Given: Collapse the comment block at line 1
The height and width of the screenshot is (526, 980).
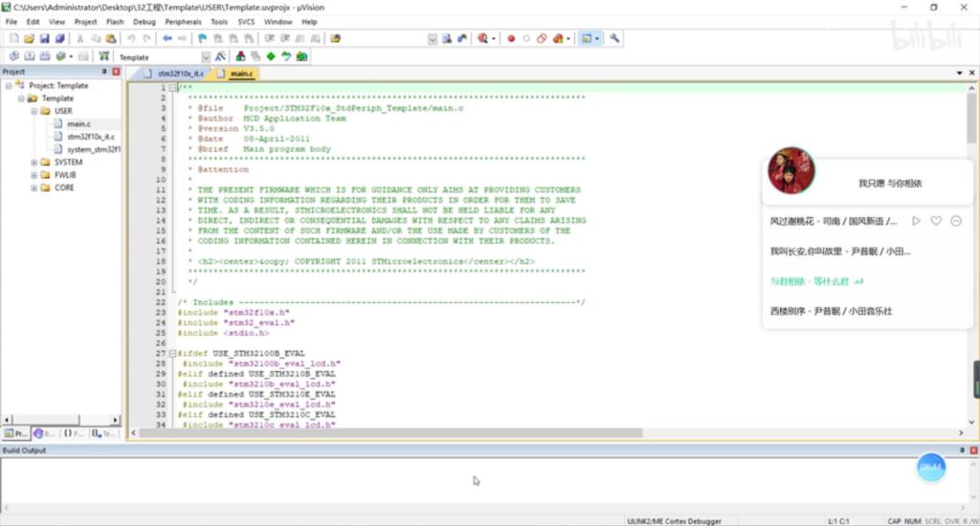Looking at the screenshot, I should (172, 88).
